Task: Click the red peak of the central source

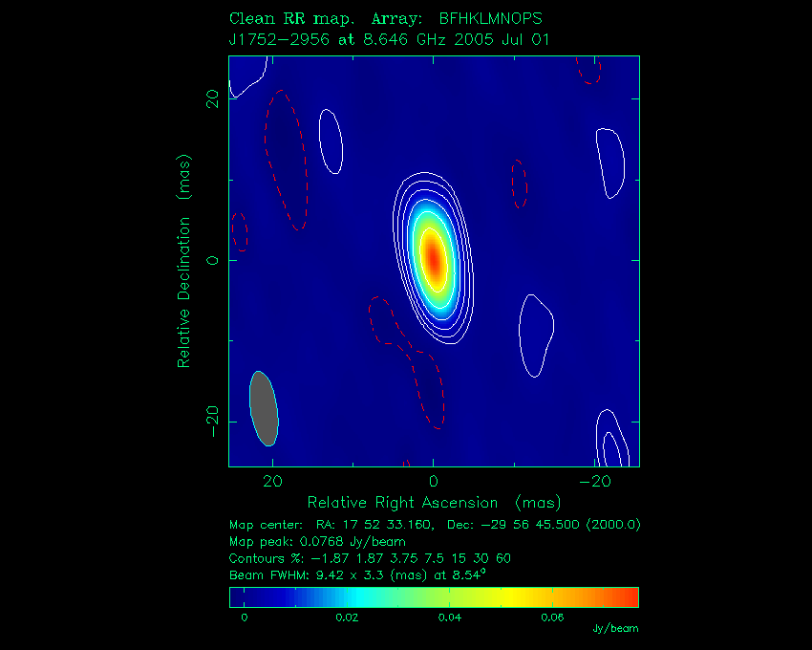Action: pyautogui.click(x=434, y=259)
